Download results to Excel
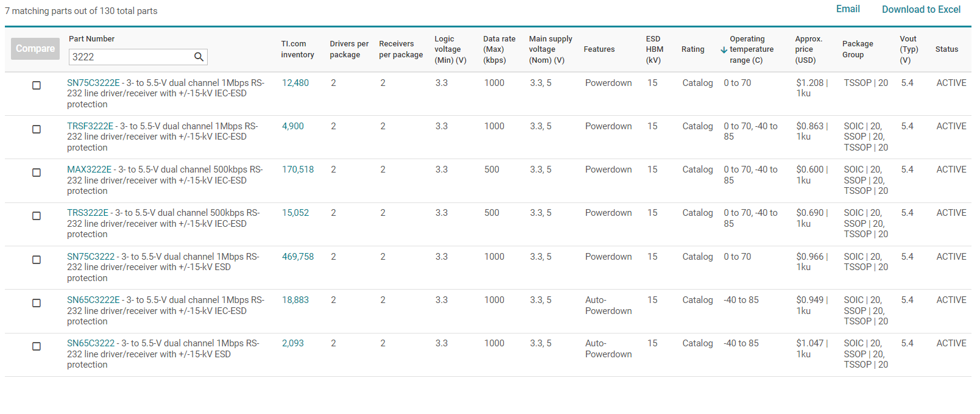980x414 pixels. point(921,9)
